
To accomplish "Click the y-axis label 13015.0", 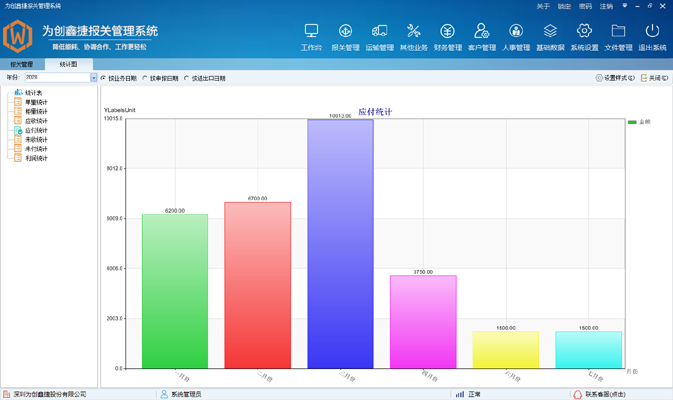I will pos(113,118).
